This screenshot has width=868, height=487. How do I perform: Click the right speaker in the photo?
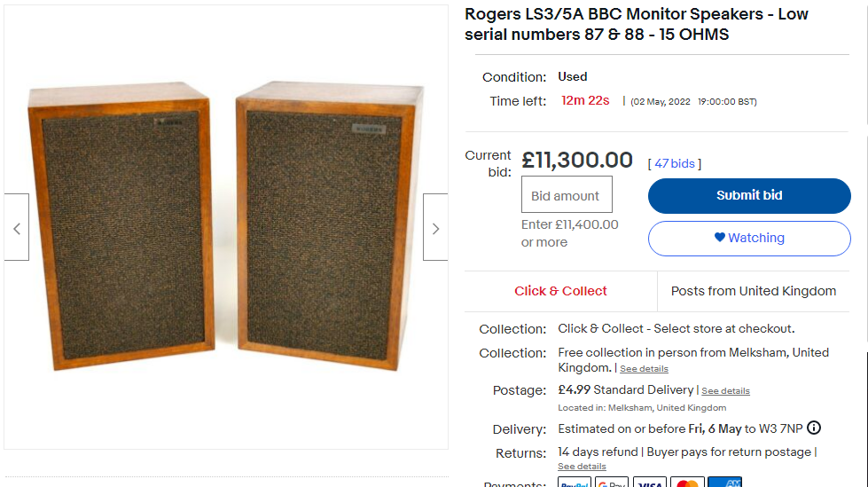(329, 225)
